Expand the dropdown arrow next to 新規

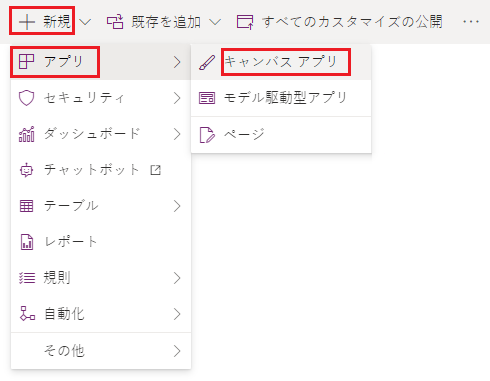pyautogui.click(x=85, y=22)
